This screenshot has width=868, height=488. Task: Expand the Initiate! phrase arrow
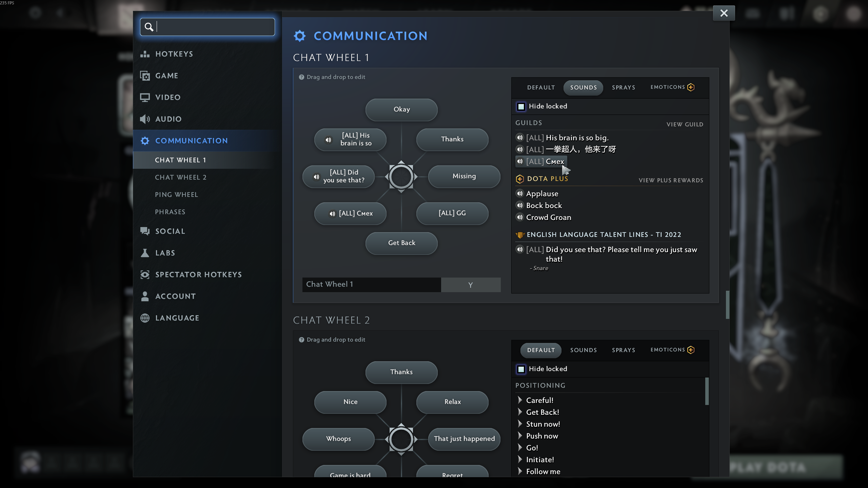coord(520,460)
